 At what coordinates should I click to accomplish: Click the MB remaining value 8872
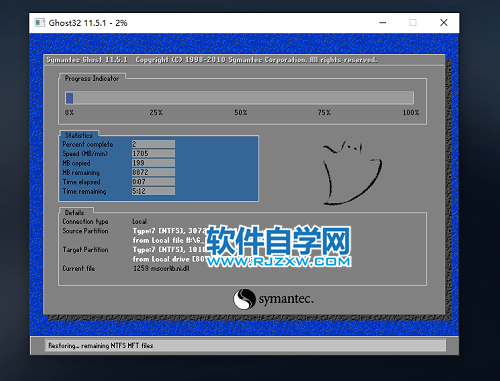click(153, 172)
